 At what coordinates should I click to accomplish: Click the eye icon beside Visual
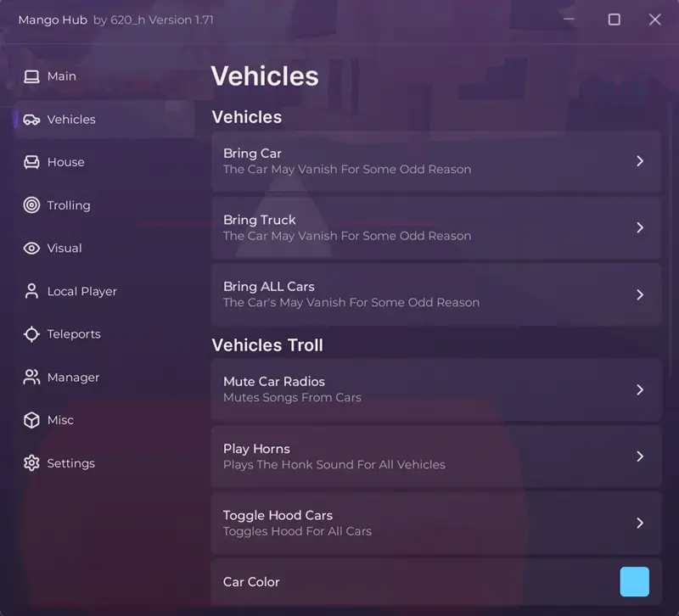point(31,248)
